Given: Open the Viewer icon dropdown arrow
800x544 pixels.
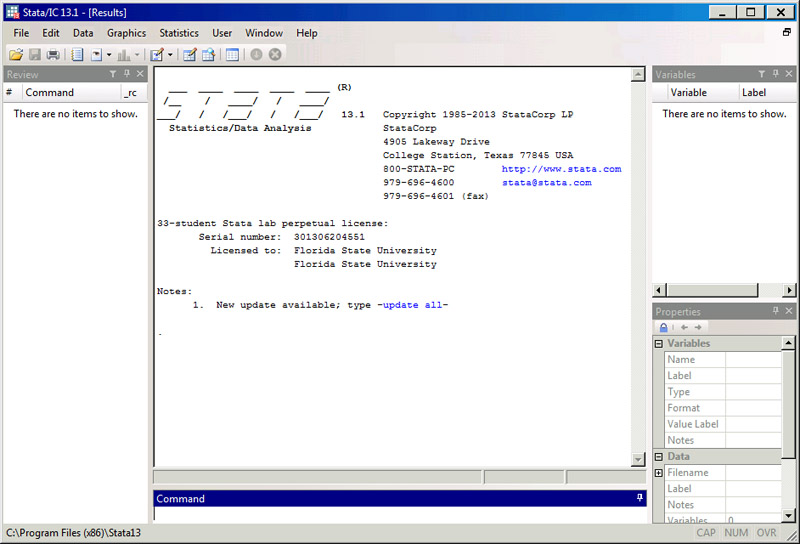Looking at the screenshot, I should click(x=109, y=54).
